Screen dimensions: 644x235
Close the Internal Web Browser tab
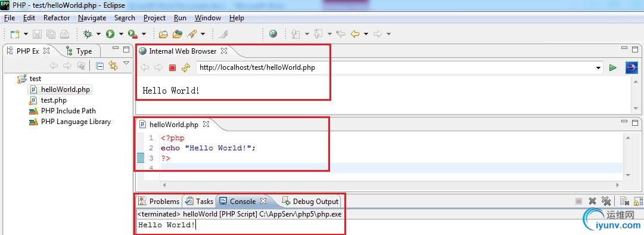click(224, 51)
